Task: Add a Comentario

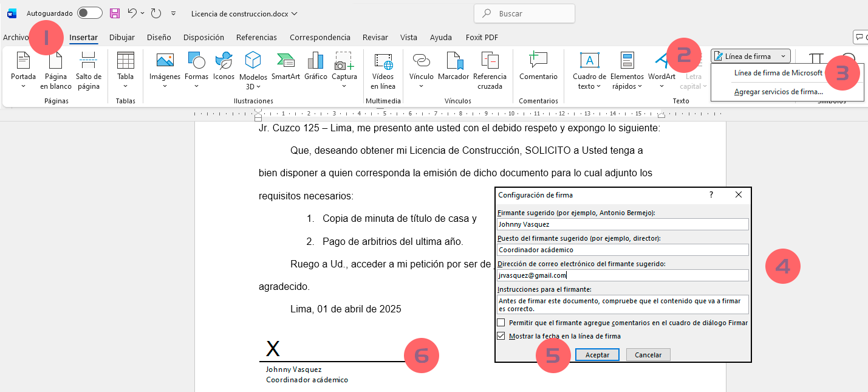Action: [x=538, y=66]
